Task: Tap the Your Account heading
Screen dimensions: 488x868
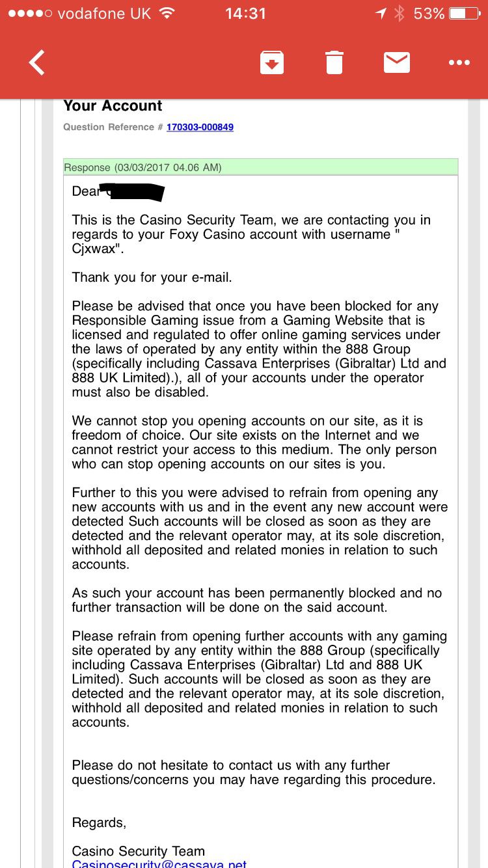Action: pos(113,106)
